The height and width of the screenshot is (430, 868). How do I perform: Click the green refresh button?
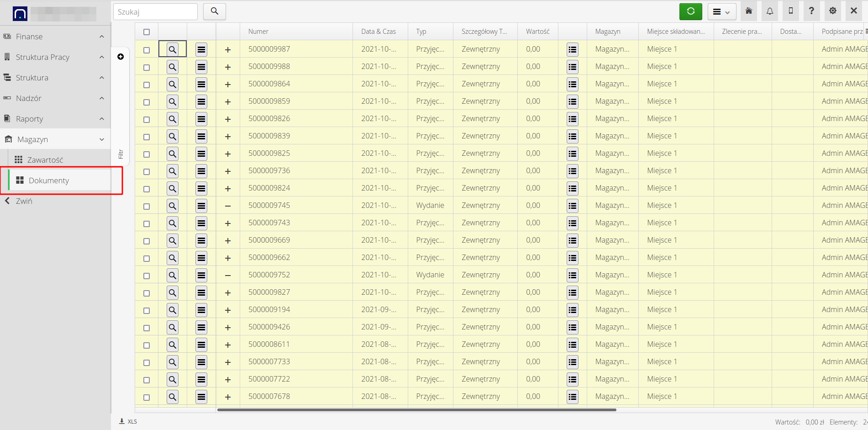[690, 11]
